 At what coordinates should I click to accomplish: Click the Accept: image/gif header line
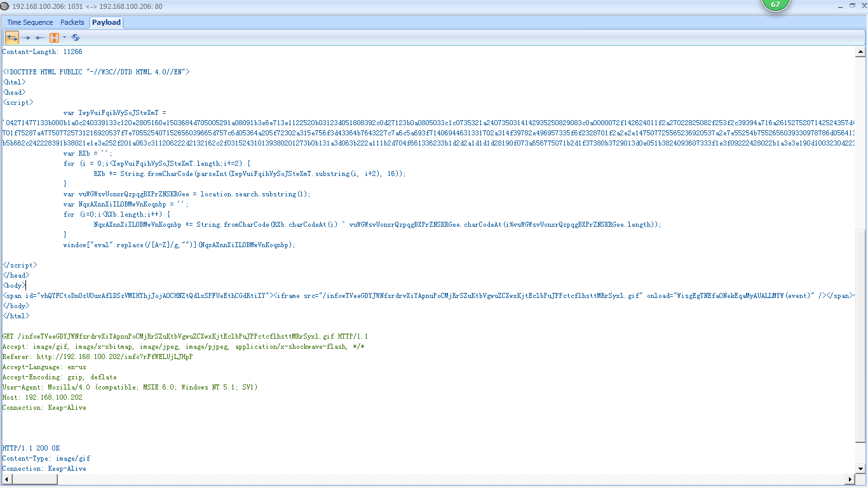click(183, 346)
